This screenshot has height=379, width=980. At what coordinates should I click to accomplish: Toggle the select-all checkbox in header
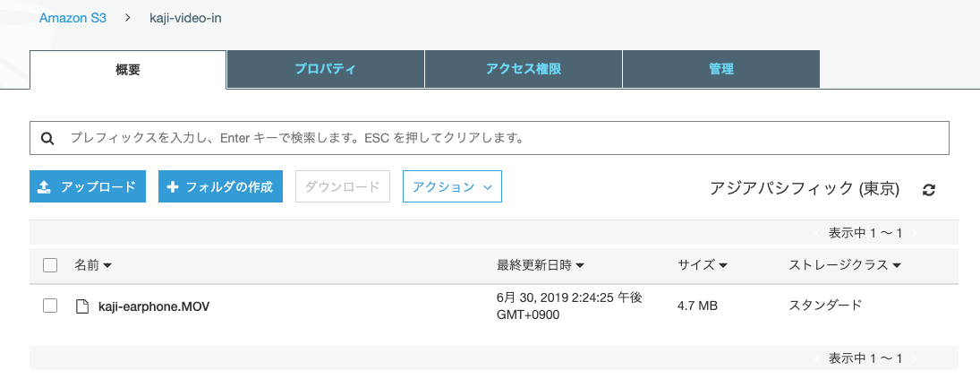pos(50,265)
